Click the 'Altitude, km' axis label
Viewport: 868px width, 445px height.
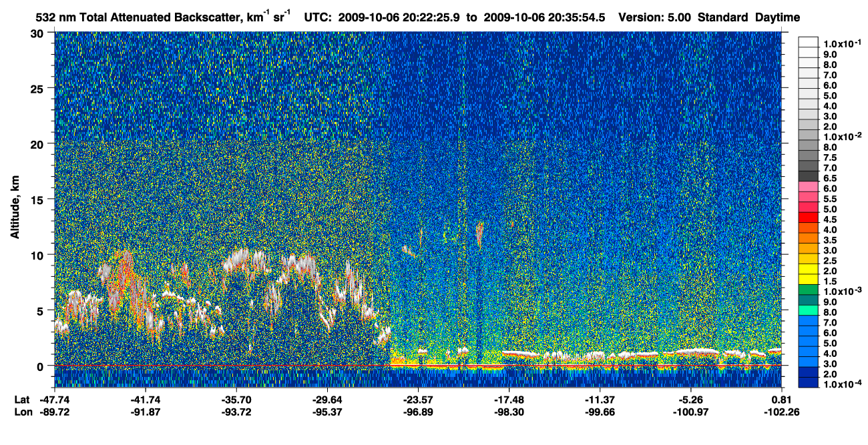pyautogui.click(x=15, y=207)
